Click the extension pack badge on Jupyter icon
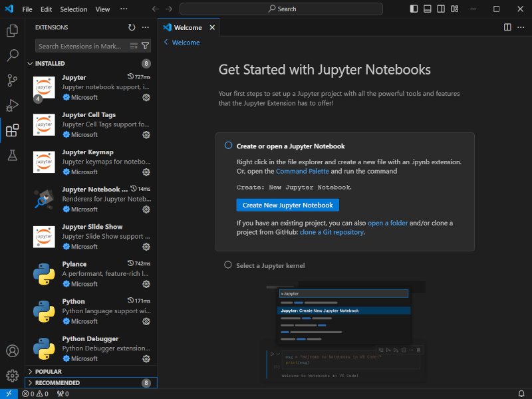This screenshot has width=532, height=399. click(38, 98)
